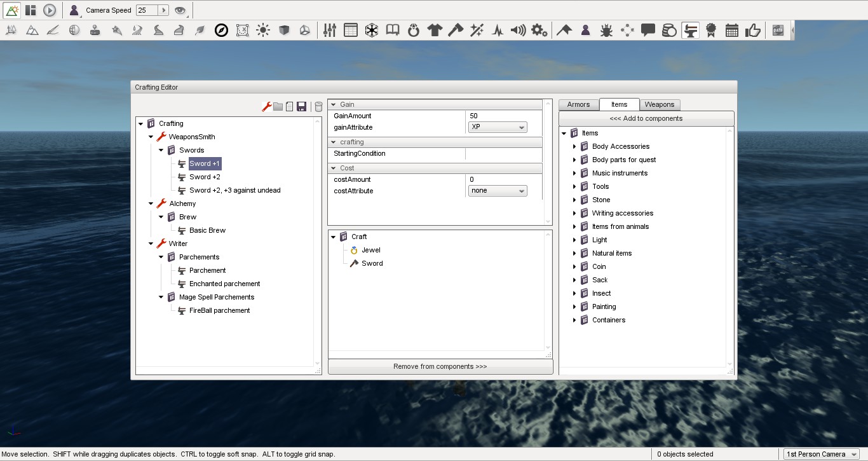
Task: Click the red wrench icon in Crafting Editor
Action: (x=266, y=107)
